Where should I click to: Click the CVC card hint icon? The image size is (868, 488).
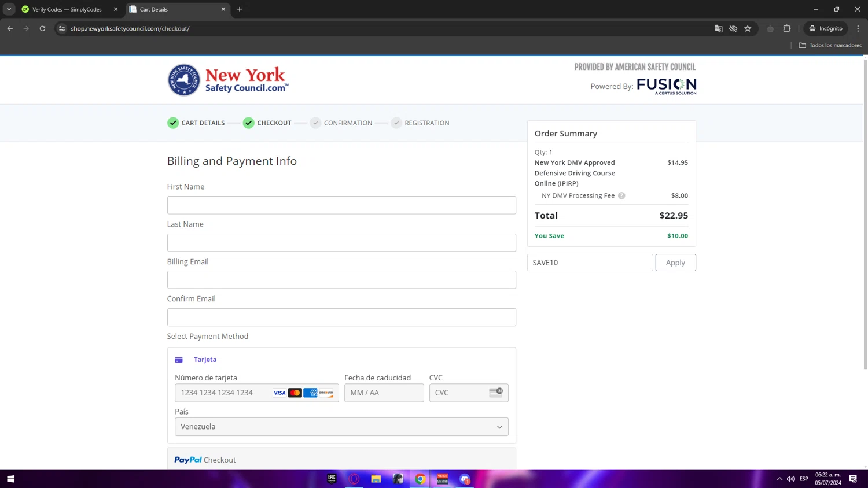tap(496, 392)
